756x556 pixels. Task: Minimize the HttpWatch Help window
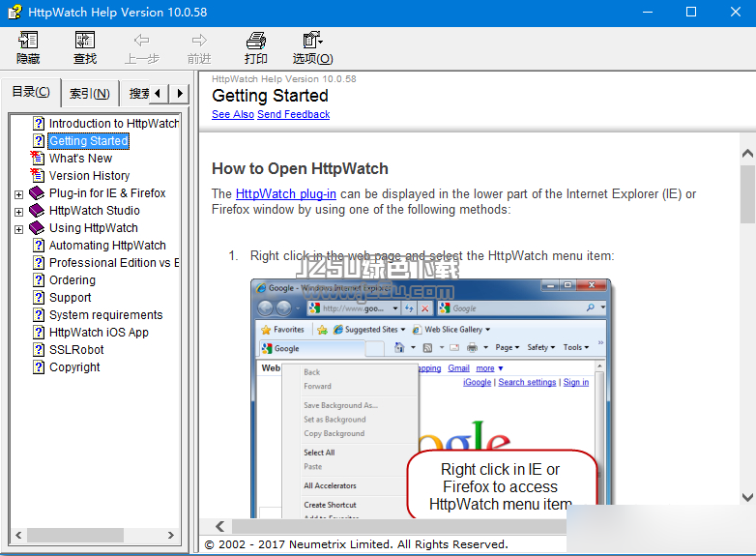[x=648, y=12]
